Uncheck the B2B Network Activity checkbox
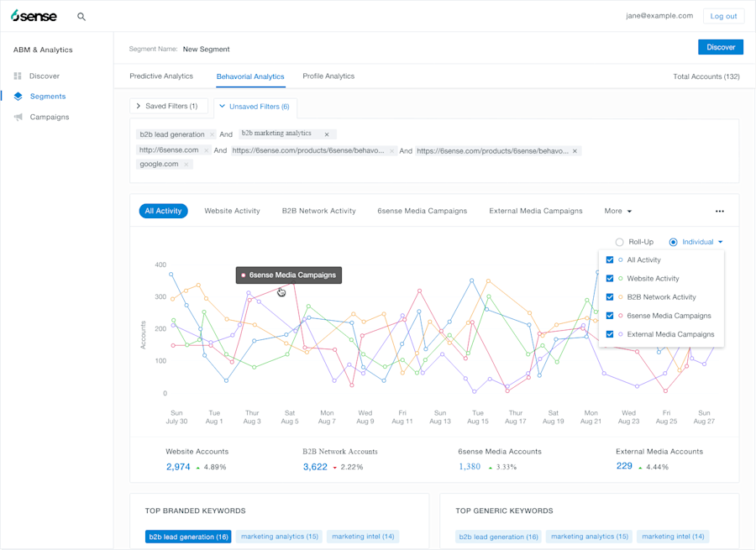The width and height of the screenshot is (756, 550). click(610, 297)
